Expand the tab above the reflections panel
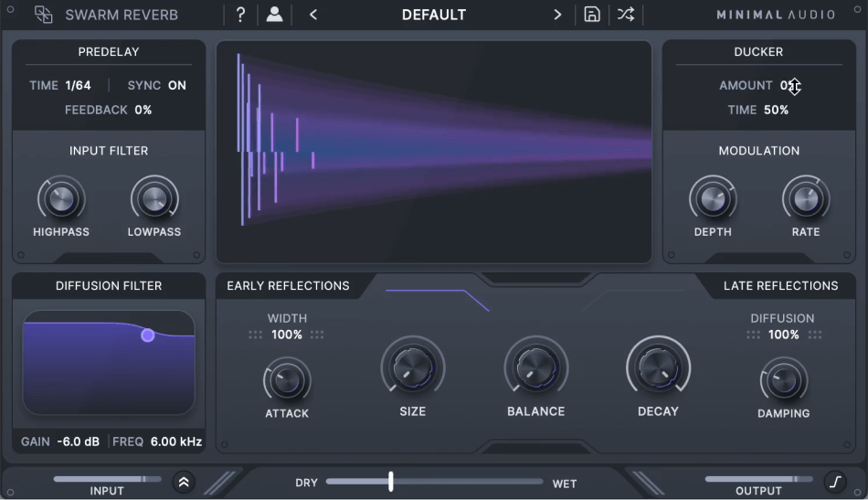Viewport: 868px width, 500px height. 535,279
